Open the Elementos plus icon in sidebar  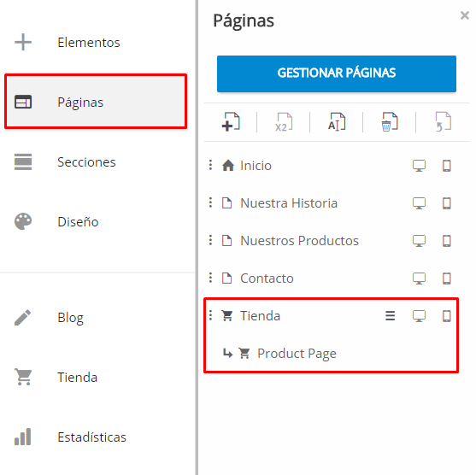tap(23, 42)
